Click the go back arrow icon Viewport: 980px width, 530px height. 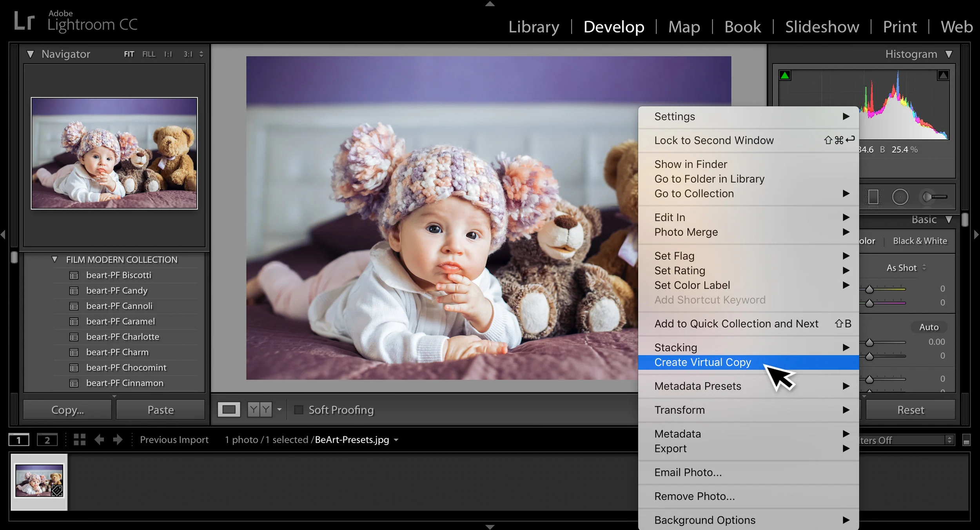coord(99,440)
